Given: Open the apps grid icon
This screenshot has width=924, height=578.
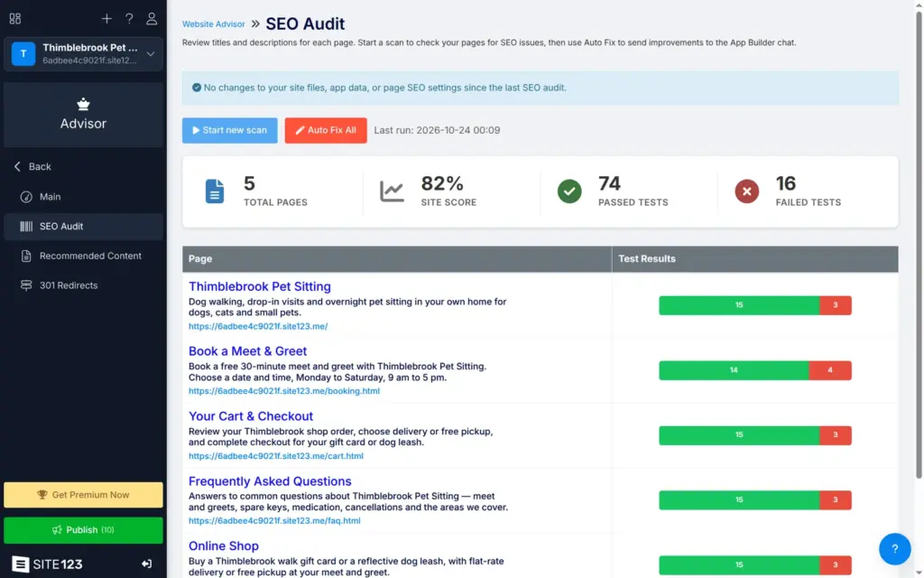Looking at the screenshot, I should (x=15, y=19).
